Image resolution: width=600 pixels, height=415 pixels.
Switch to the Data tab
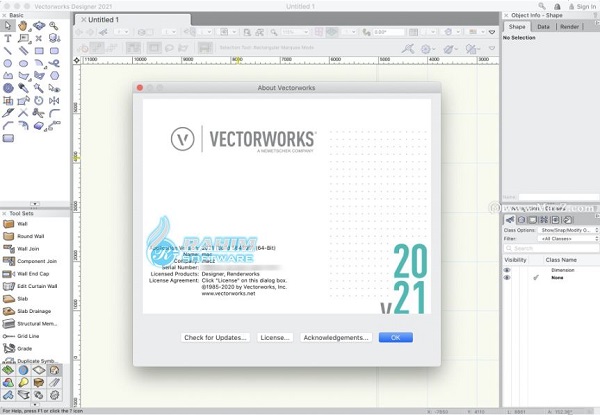[x=543, y=26]
